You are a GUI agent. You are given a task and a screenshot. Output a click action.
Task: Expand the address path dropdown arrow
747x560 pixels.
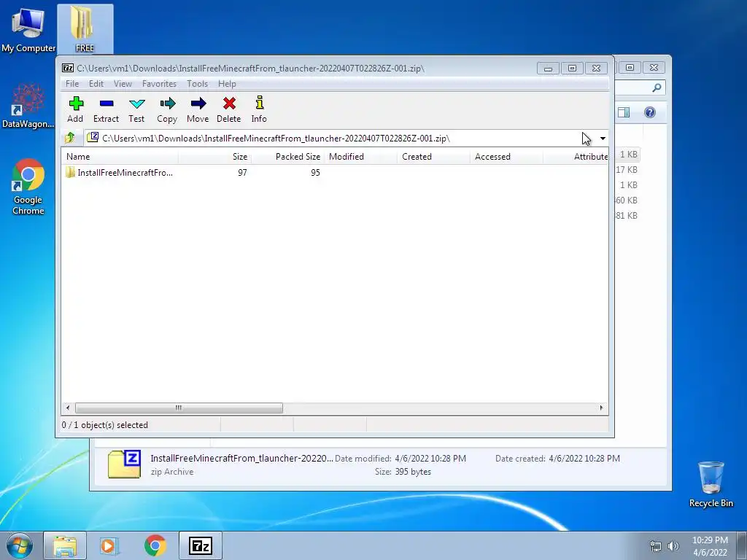603,138
